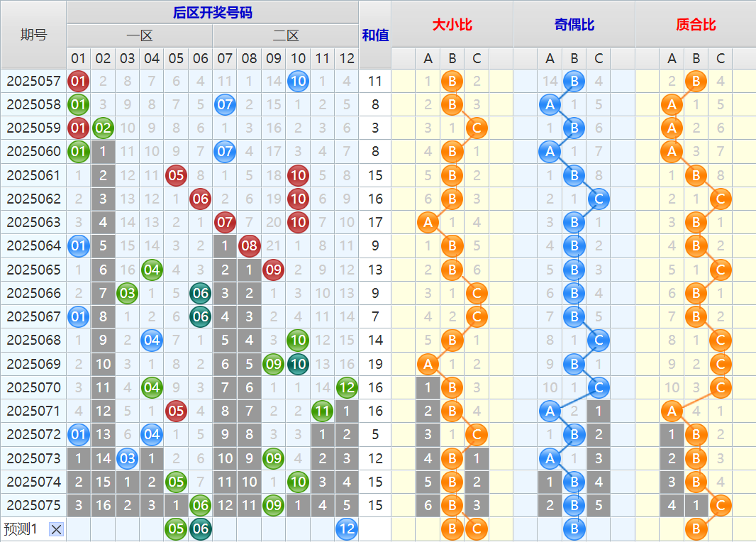Select the green 12 ball in row 2025070
The image size is (756, 542).
coord(347,387)
